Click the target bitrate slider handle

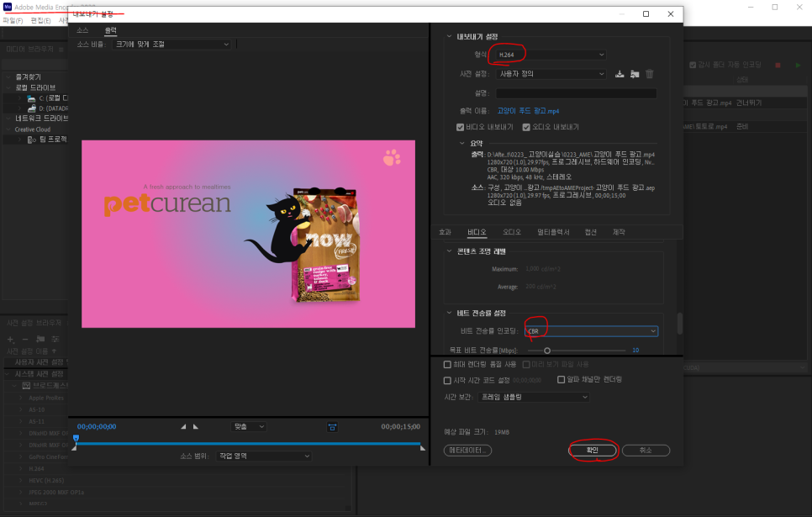547,351
